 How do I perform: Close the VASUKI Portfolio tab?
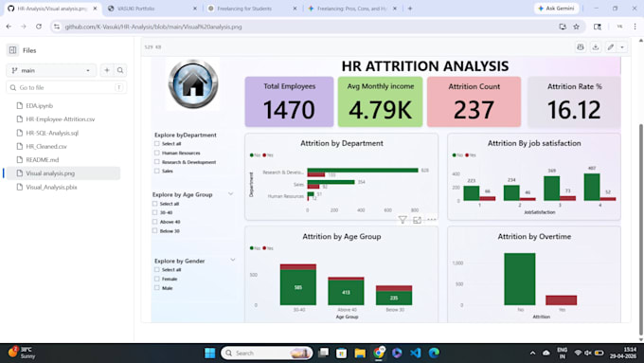click(195, 9)
